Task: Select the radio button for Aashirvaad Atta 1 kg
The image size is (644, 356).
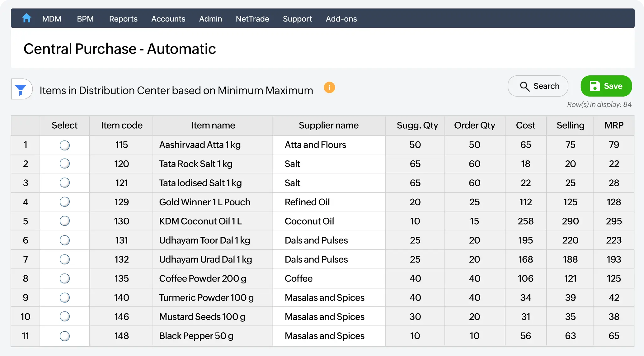Action: point(64,145)
